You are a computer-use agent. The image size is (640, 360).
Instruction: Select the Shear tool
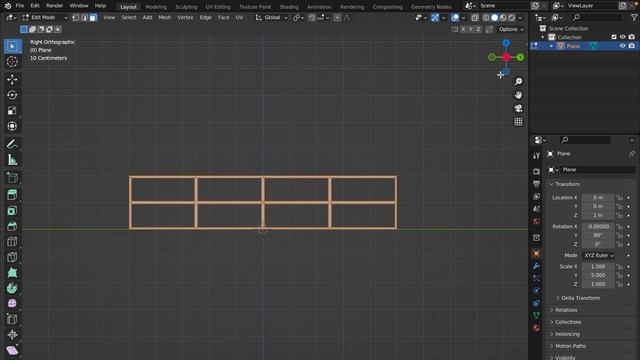(x=12, y=350)
